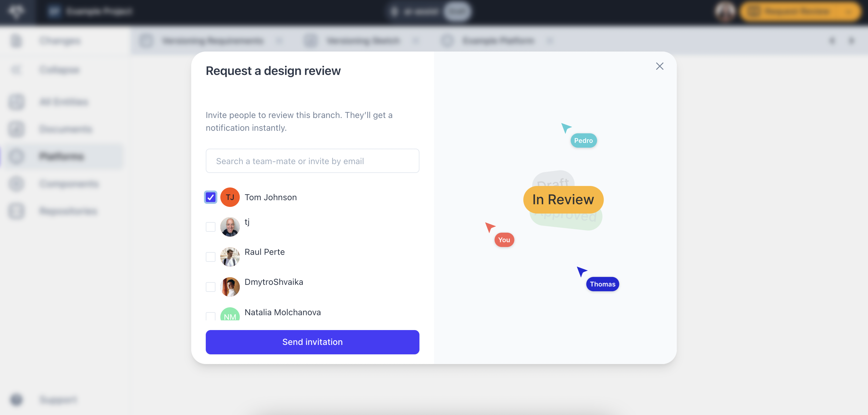Enable the tj checkbox

210,227
